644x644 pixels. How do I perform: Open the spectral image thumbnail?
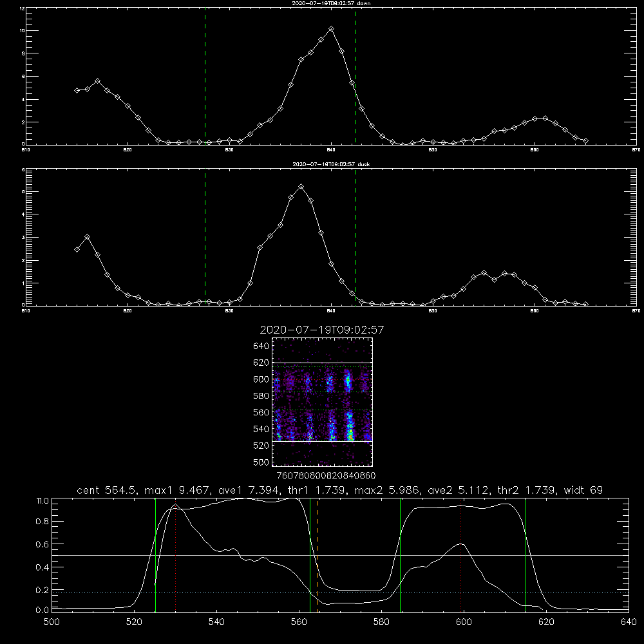322,402
